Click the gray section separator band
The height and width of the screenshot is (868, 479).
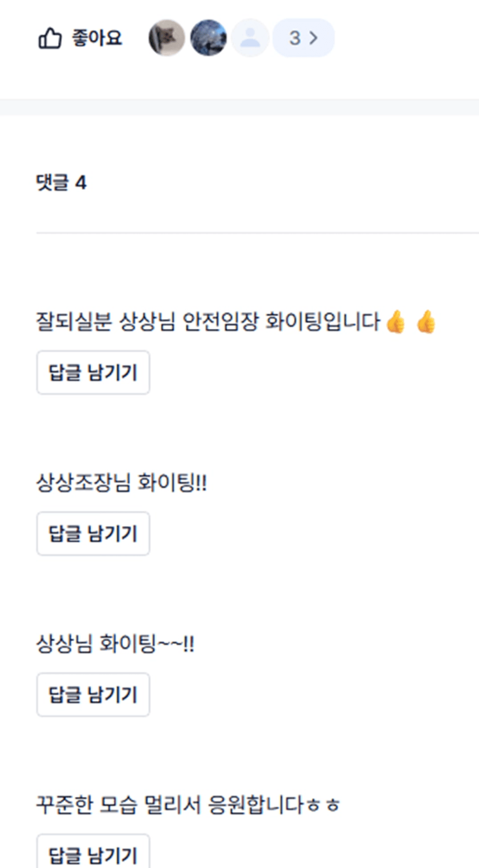(239, 107)
